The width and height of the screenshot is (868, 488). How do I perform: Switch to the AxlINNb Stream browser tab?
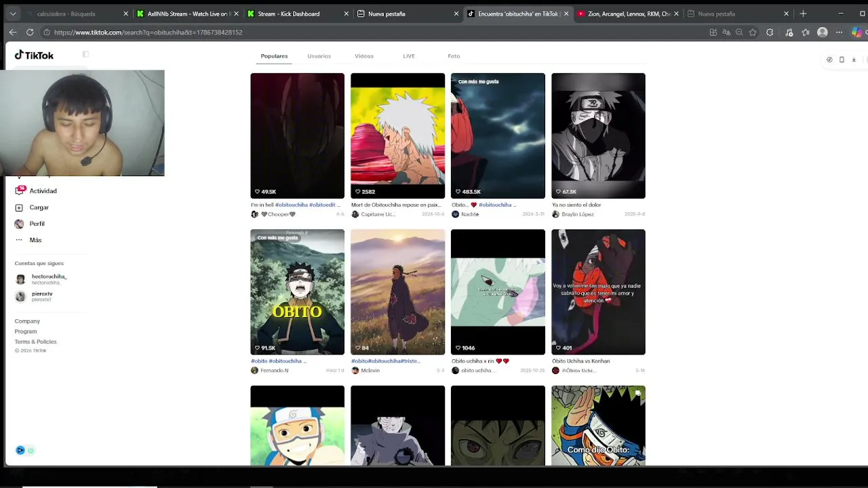pos(187,14)
